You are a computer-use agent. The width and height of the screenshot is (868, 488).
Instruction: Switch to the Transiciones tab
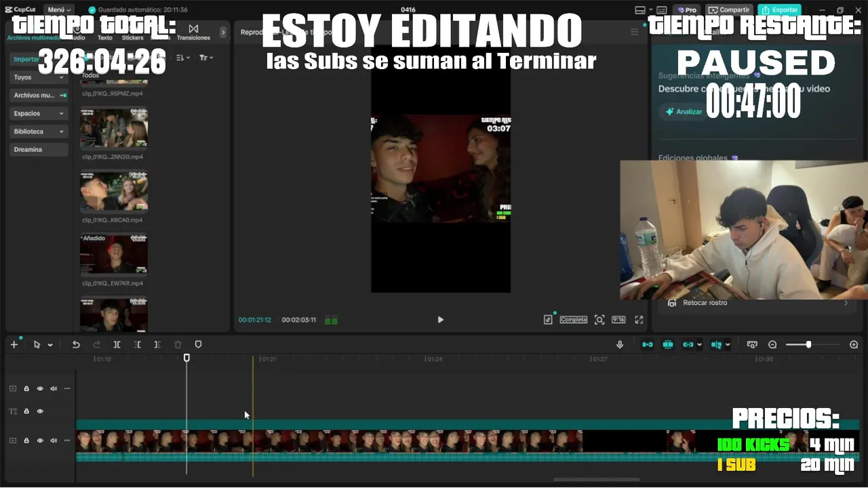[193, 32]
